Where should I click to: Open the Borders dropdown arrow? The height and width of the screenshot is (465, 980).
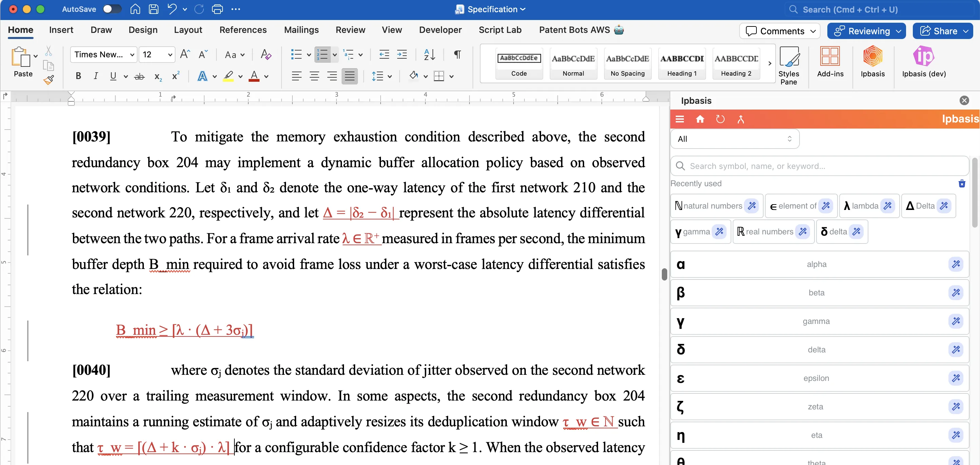point(451,77)
